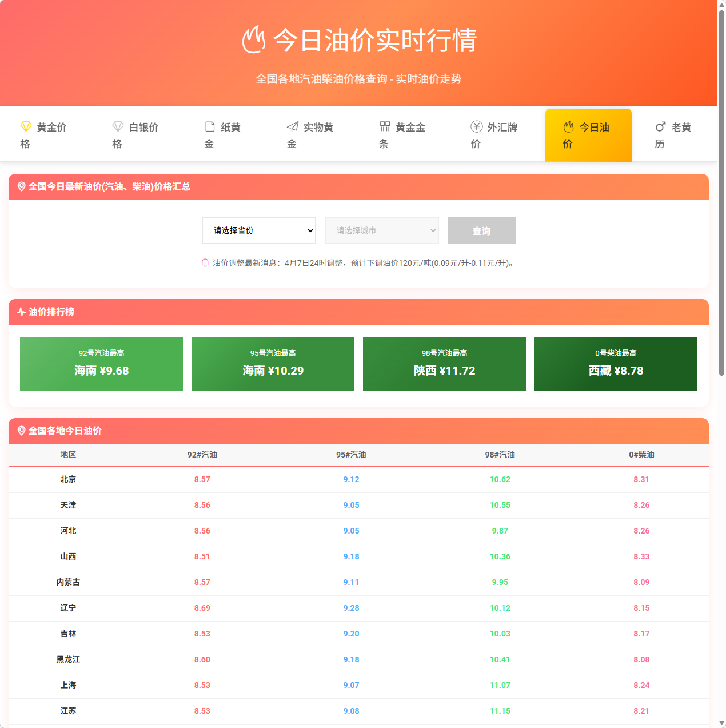Click the icon beside 老黄历
Image resolution: width=726 pixels, height=728 pixels.
coord(660,126)
